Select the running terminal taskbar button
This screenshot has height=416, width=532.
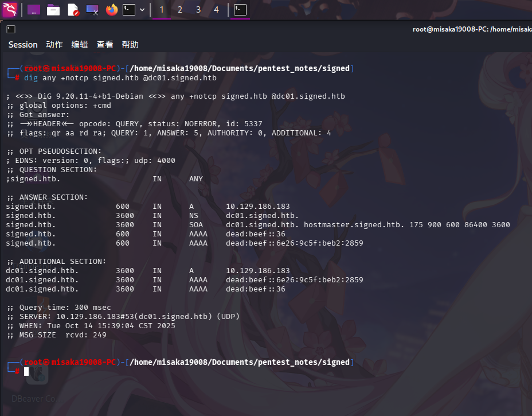click(x=240, y=10)
